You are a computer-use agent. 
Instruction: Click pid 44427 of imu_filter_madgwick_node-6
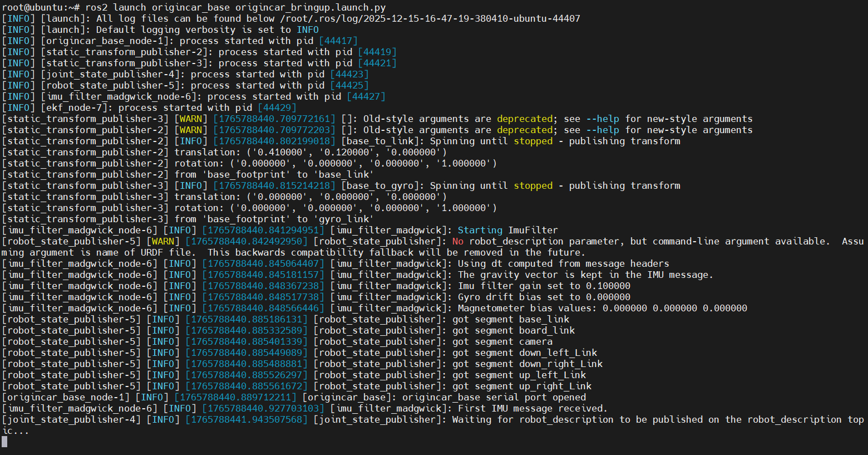(x=366, y=96)
